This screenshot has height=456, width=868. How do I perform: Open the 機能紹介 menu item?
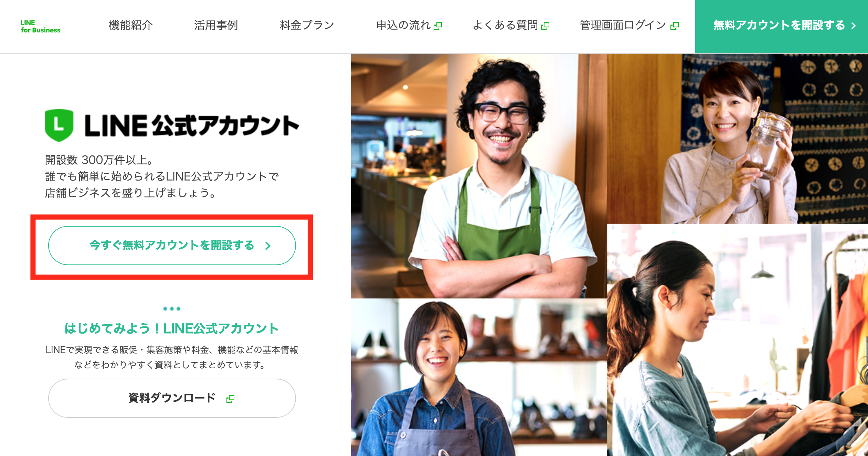pos(131,25)
